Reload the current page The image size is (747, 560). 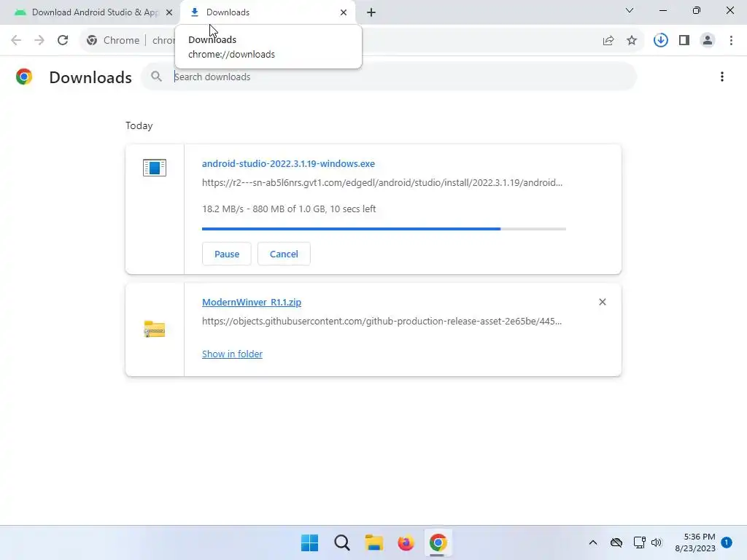click(x=63, y=40)
